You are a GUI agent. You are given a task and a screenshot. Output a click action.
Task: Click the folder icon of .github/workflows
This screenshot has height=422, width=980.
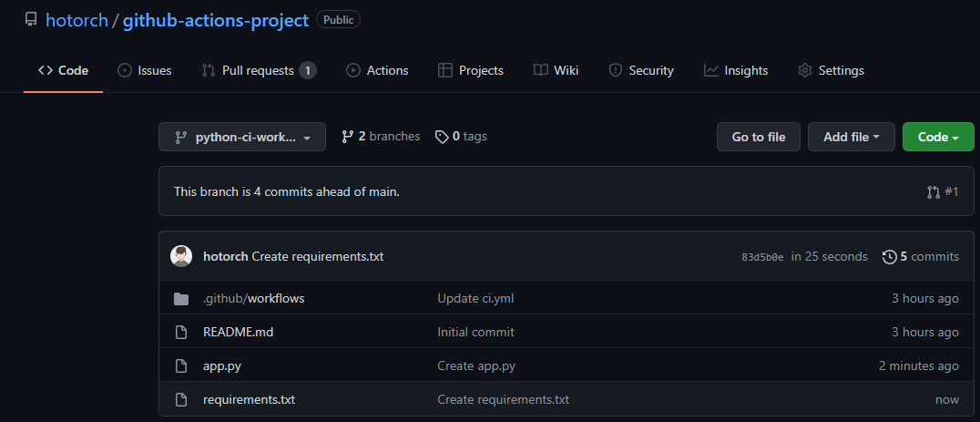tap(181, 299)
